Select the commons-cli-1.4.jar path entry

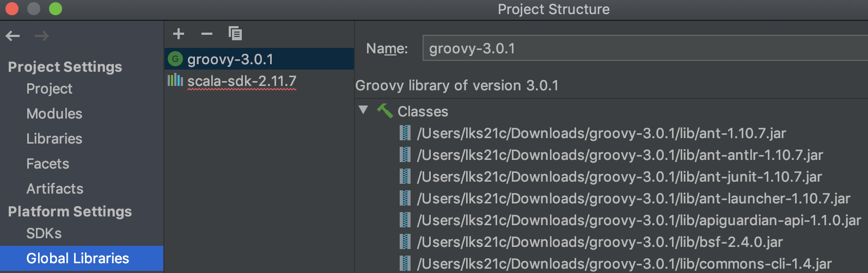pyautogui.click(x=625, y=264)
